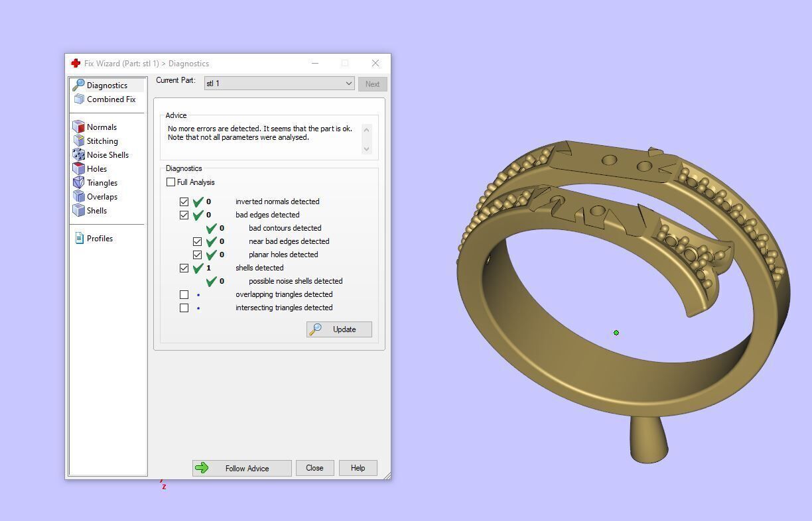Click green checkmark beside near bad edges

pos(211,241)
